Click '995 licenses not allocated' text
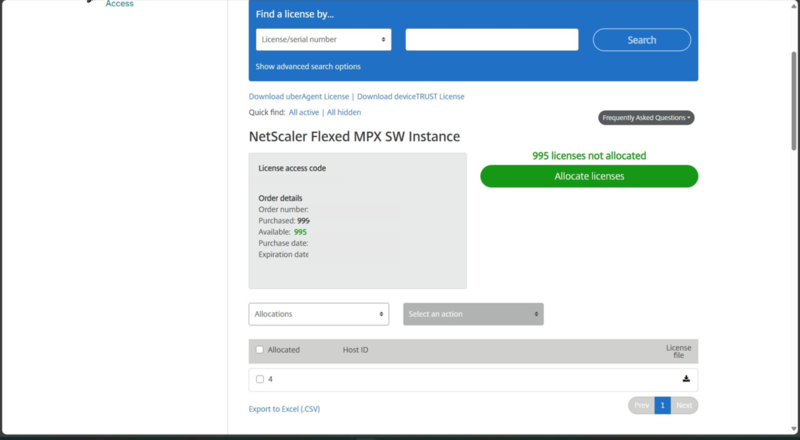Viewport: 800px width, 440px height. point(589,156)
